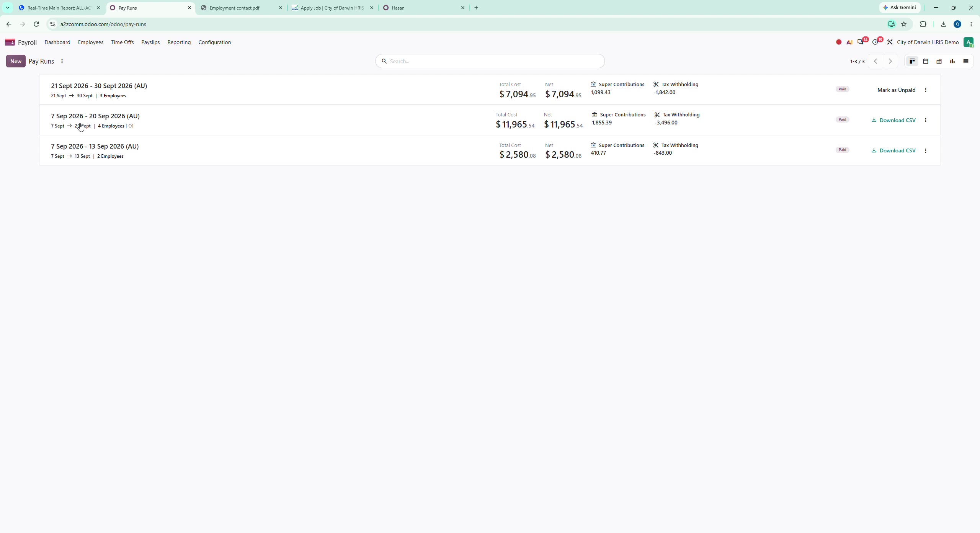Viewport: 980px width, 533px height.
Task: Switch to pivot view icon
Action: 939,61
